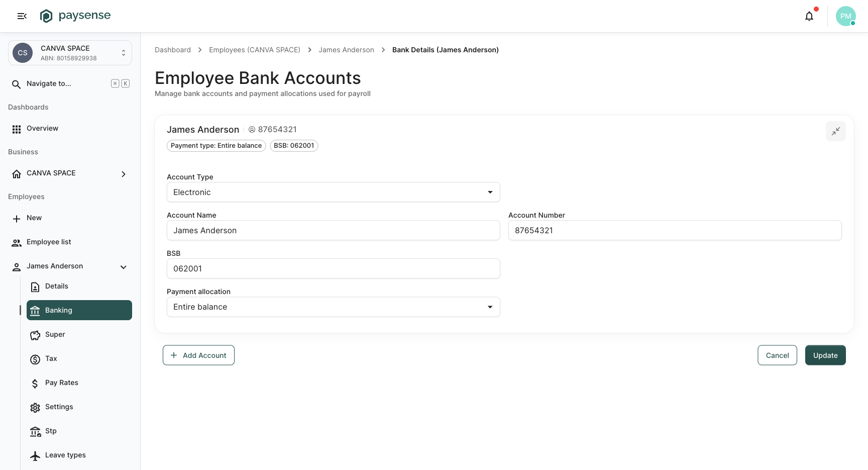Click the paysense logo

click(x=75, y=16)
